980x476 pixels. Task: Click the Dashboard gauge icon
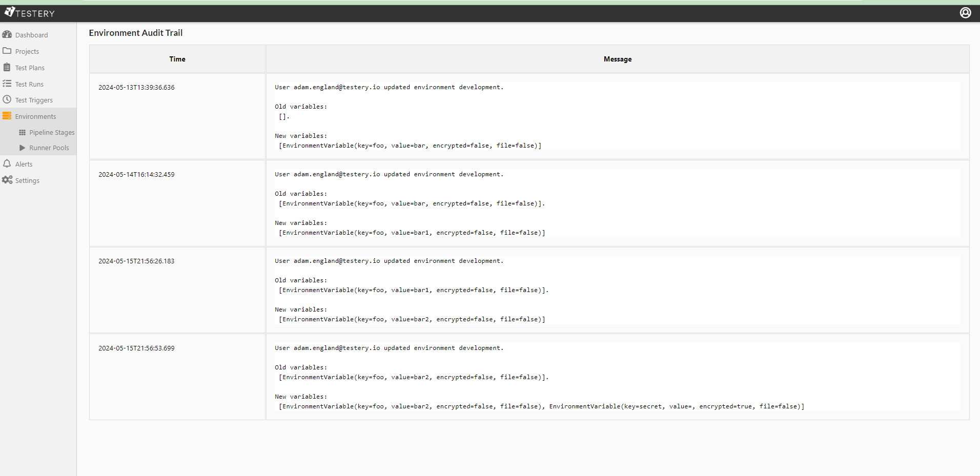(7, 34)
